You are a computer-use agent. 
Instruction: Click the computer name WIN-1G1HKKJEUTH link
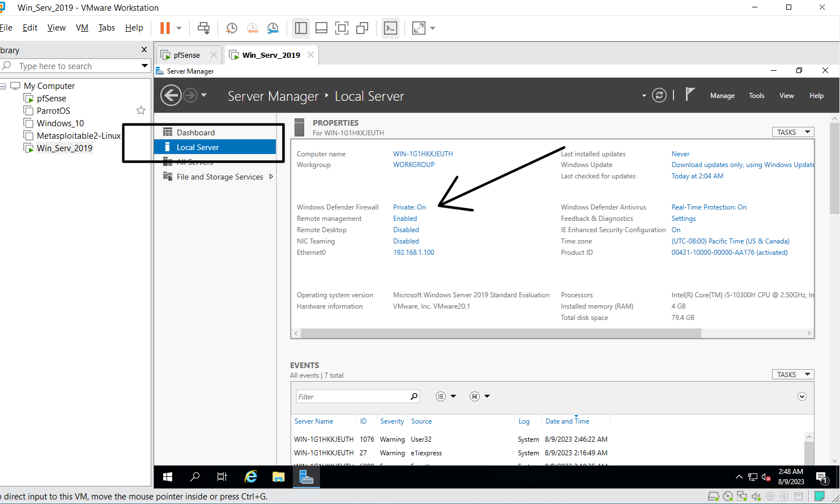pyautogui.click(x=423, y=154)
